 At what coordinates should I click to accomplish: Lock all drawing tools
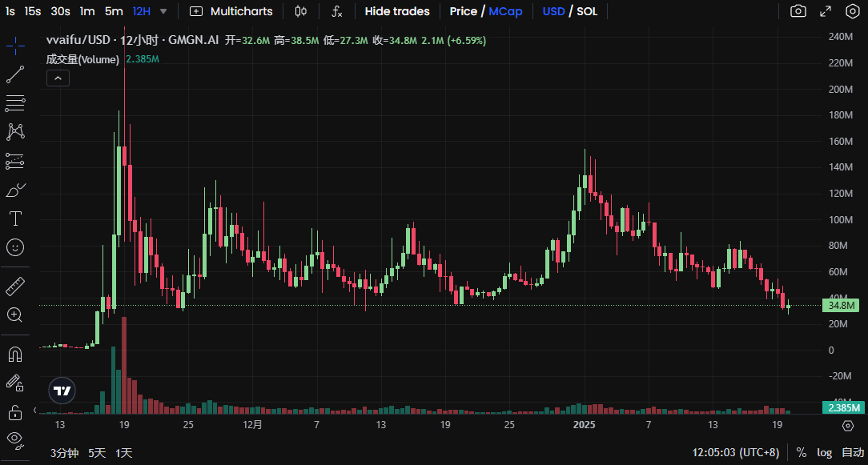(x=15, y=412)
